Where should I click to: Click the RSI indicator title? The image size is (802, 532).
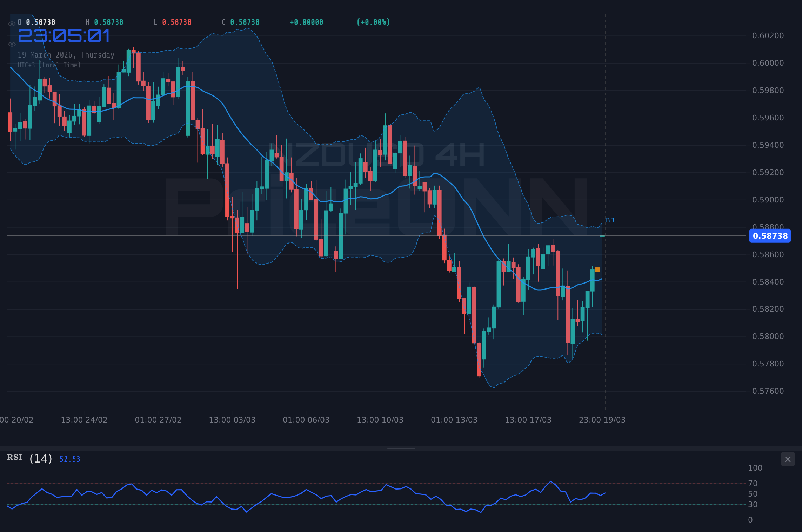tap(14, 457)
